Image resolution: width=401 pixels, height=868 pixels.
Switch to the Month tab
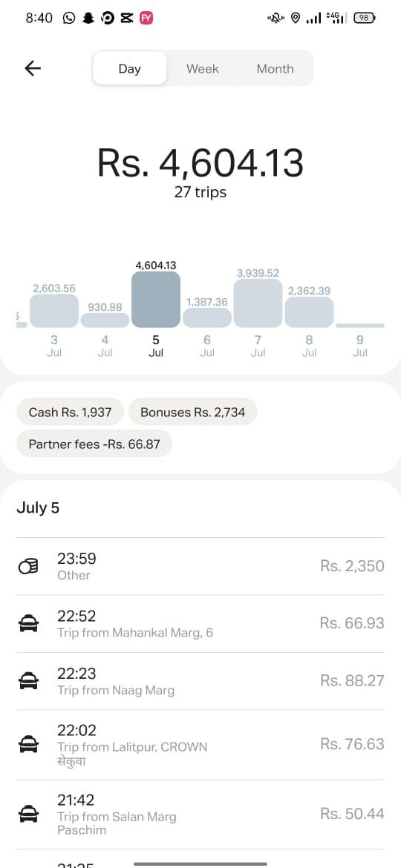coord(275,69)
